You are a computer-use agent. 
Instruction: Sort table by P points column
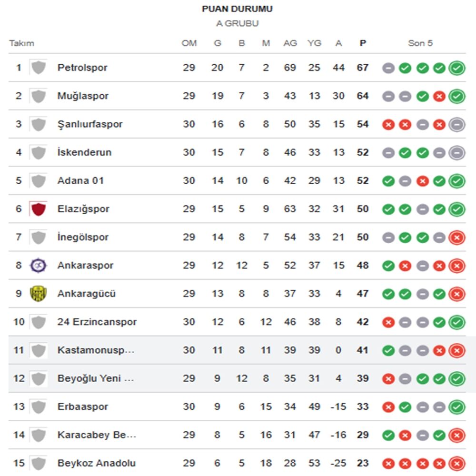tap(363, 43)
